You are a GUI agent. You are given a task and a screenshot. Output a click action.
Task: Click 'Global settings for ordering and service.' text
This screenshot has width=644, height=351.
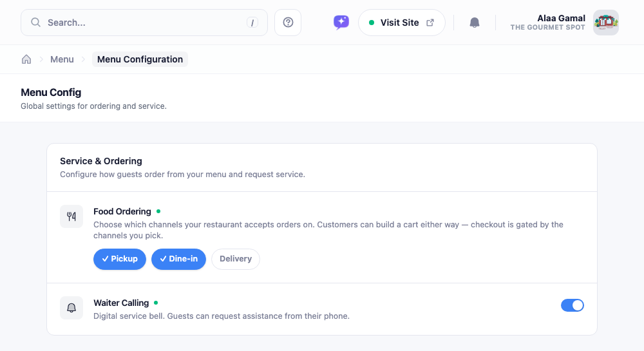[x=93, y=106]
